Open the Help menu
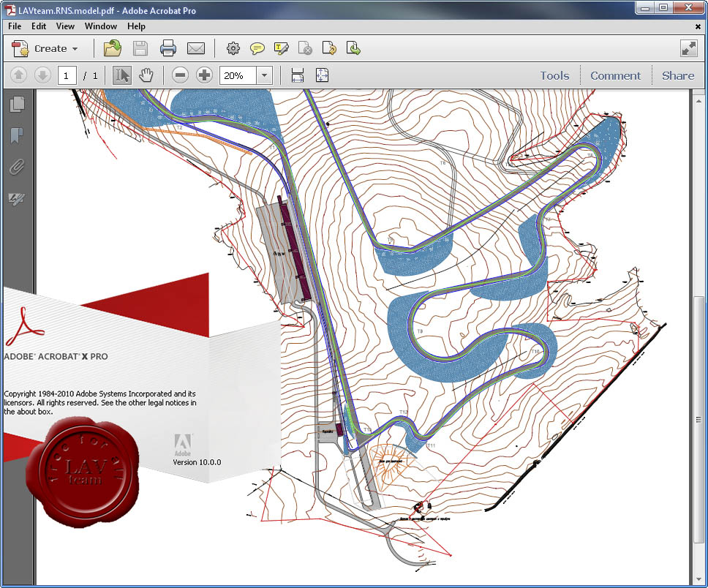 coord(136,26)
